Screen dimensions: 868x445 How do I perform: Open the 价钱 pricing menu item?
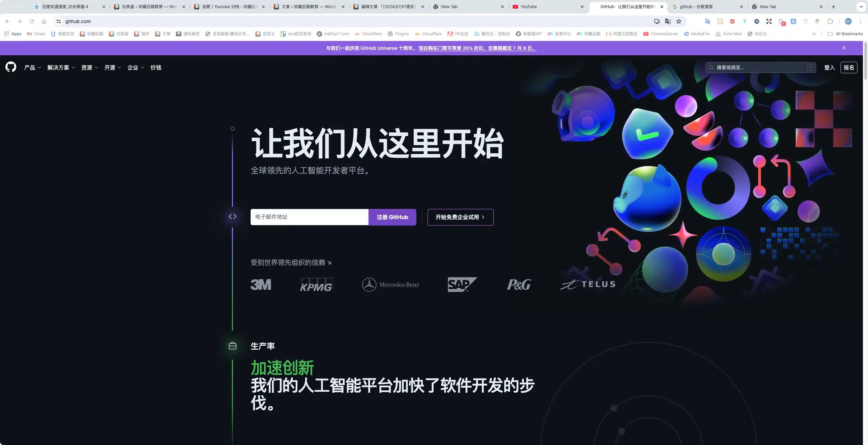point(156,67)
